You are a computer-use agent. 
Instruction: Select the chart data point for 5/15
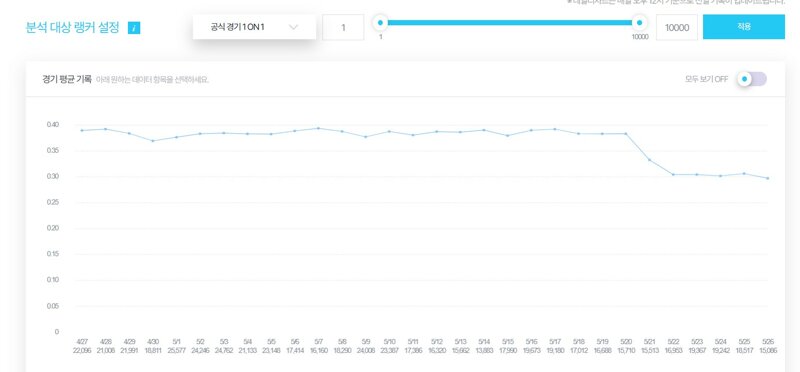point(507,136)
